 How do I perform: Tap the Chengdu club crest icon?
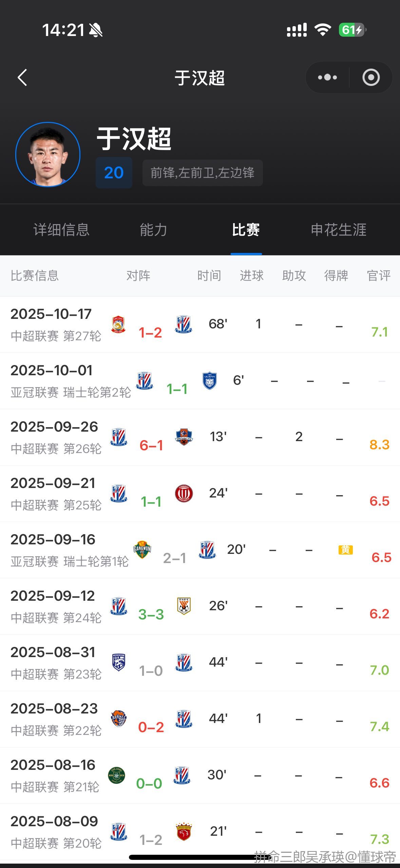(x=184, y=493)
